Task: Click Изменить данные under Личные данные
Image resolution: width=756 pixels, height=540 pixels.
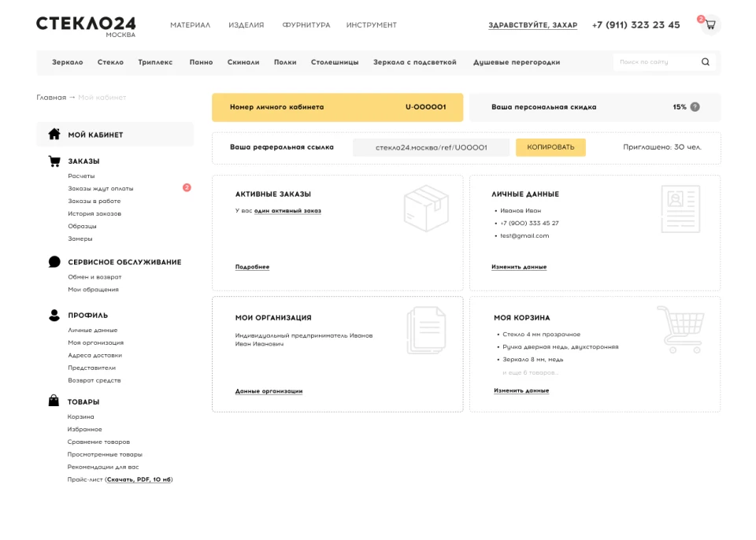Action: coord(519,267)
